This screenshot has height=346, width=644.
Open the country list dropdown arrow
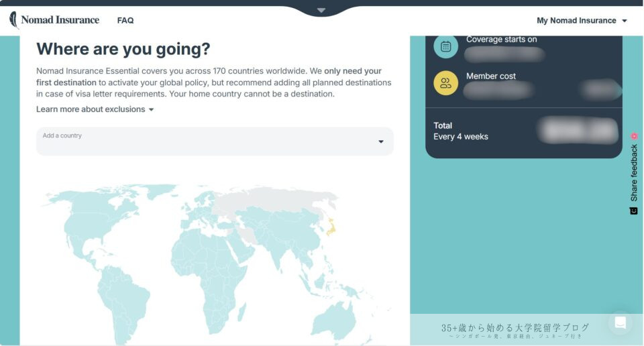(381, 141)
